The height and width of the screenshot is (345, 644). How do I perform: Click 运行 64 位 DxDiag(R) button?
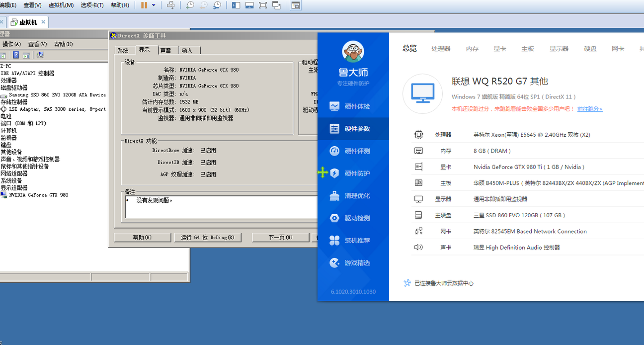point(208,238)
